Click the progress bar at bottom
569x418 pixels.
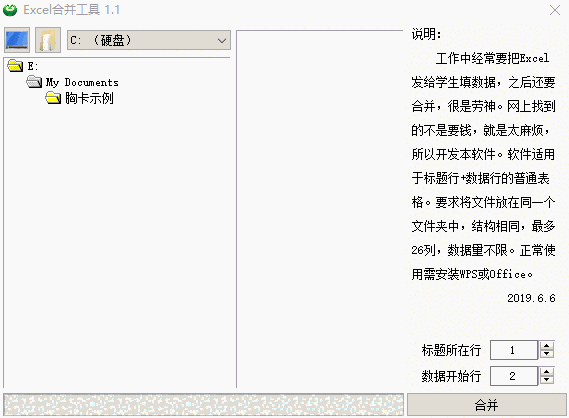pyautogui.click(x=204, y=405)
